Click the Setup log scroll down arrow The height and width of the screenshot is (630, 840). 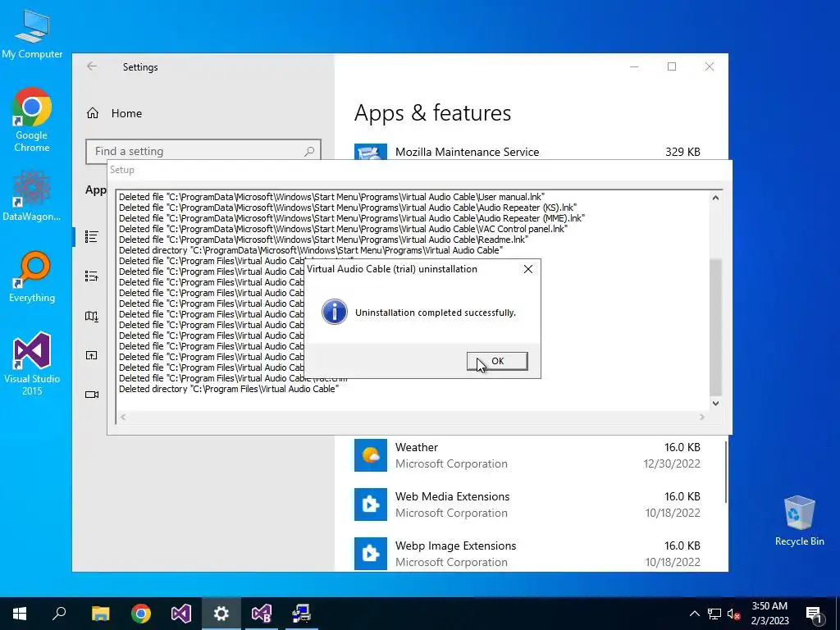coord(715,404)
